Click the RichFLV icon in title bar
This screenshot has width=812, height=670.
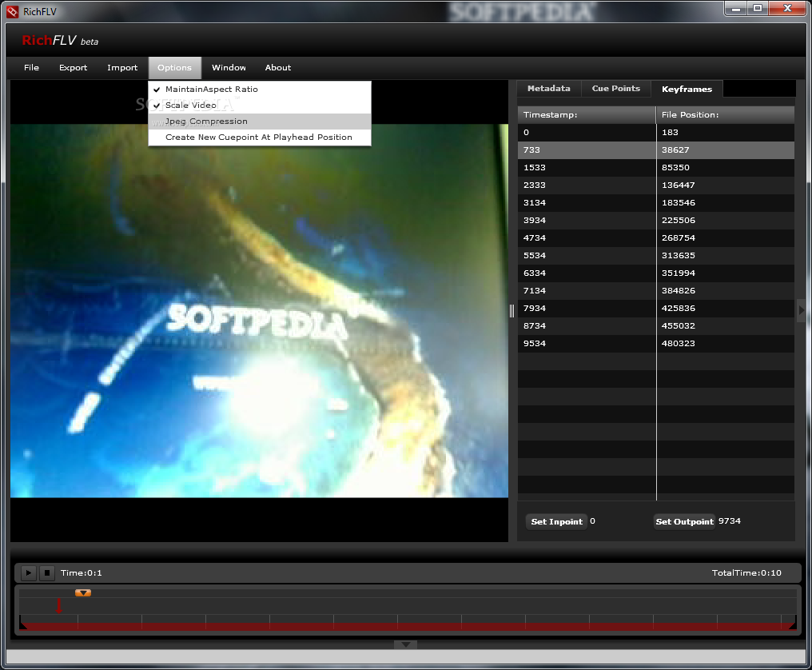(13, 11)
